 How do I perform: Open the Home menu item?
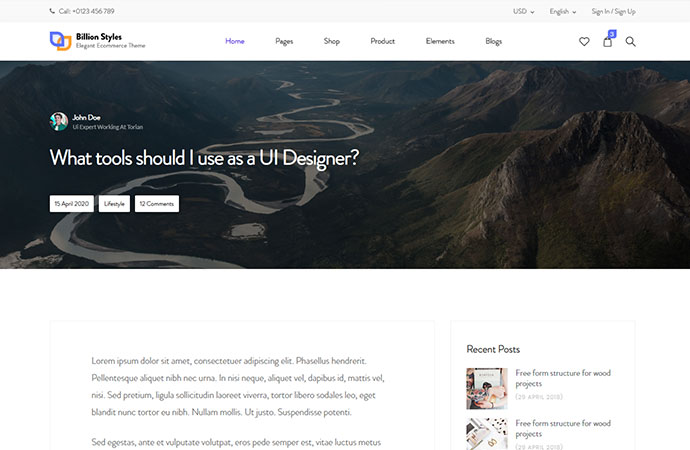235,41
